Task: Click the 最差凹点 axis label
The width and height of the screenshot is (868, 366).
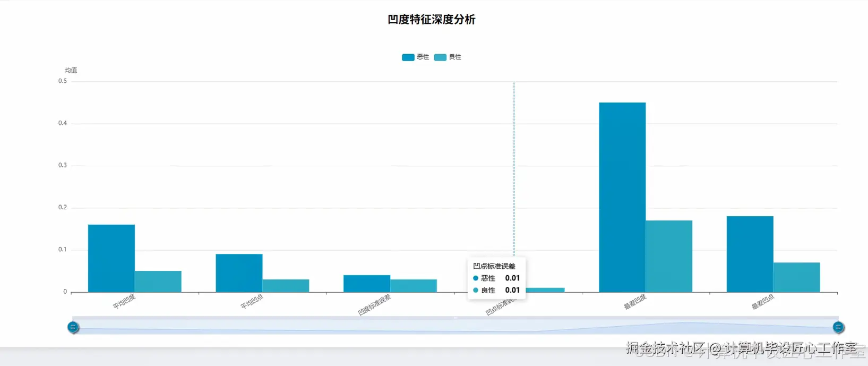Action: point(763,301)
